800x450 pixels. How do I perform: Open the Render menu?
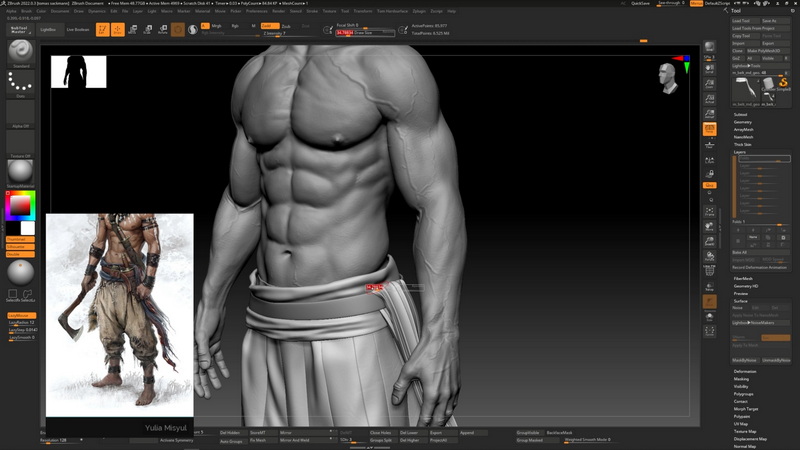point(279,11)
